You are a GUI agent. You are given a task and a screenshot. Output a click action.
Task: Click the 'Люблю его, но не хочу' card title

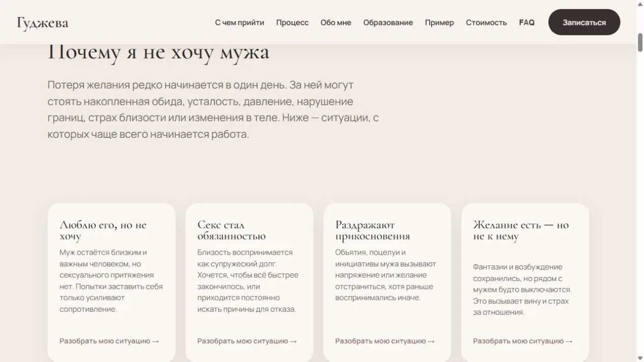coord(103,230)
